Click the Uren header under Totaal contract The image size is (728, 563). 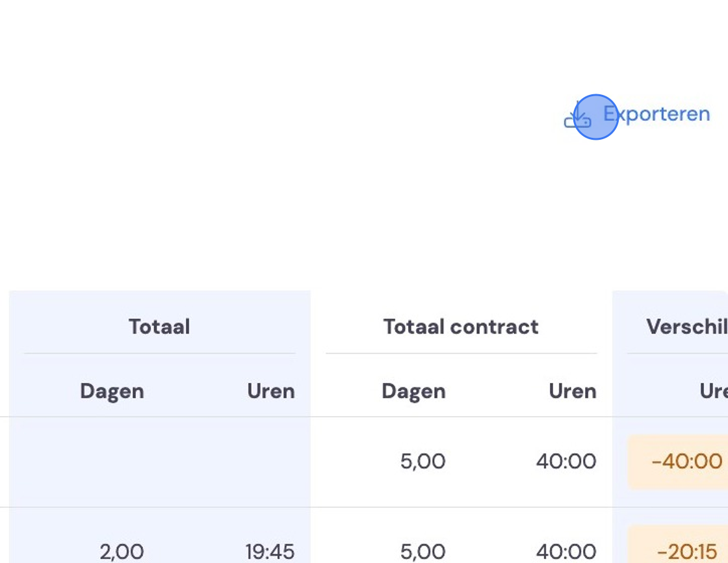[x=573, y=391]
